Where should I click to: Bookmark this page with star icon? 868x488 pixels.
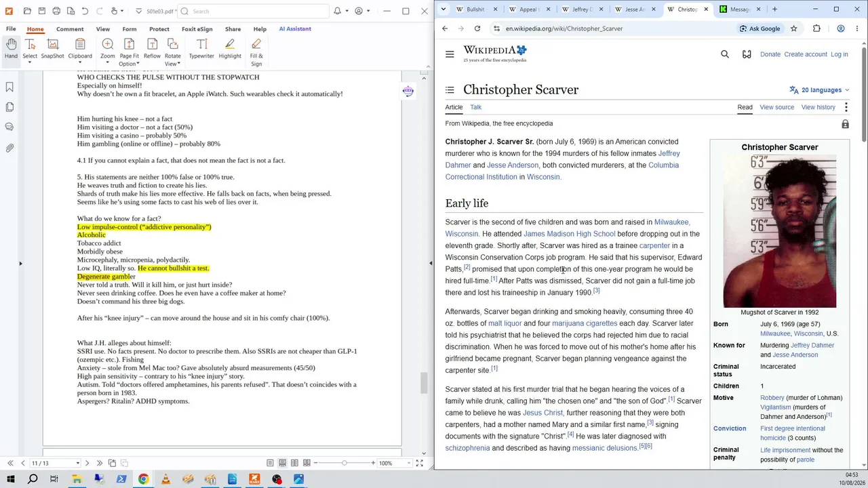pyautogui.click(x=793, y=28)
